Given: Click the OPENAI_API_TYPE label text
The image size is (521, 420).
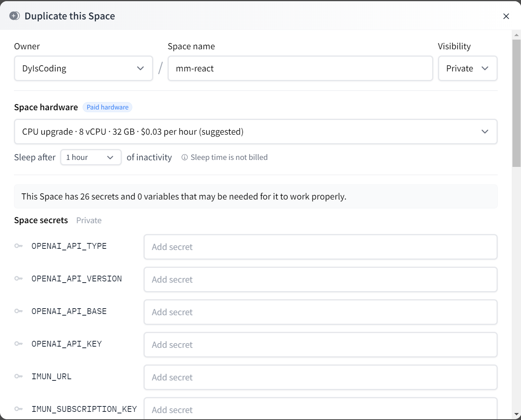Looking at the screenshot, I should point(69,246).
